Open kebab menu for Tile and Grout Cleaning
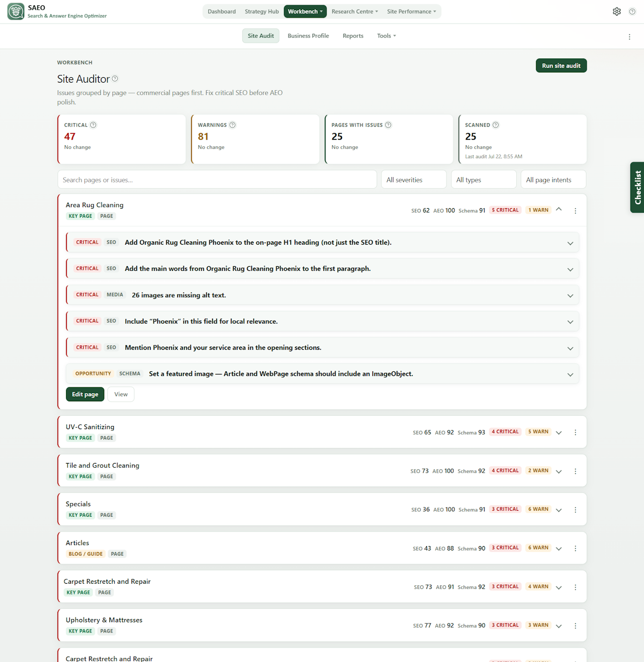This screenshot has height=662, width=644. (x=575, y=472)
